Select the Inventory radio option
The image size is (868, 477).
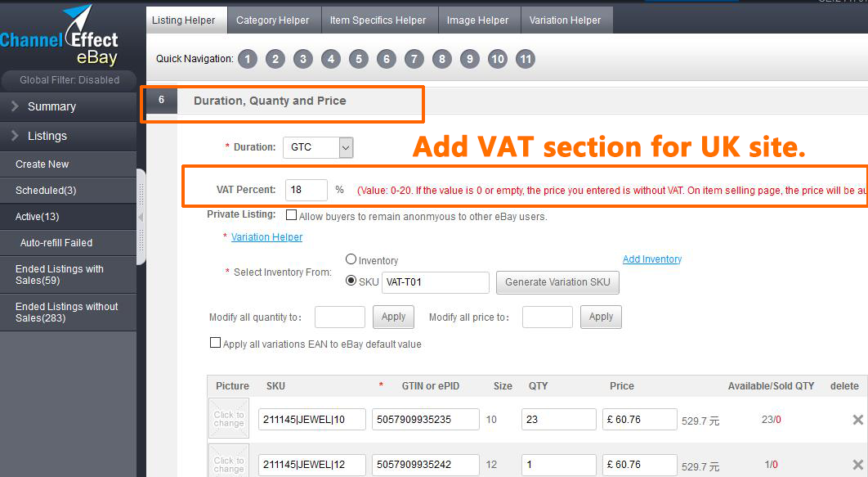point(351,259)
